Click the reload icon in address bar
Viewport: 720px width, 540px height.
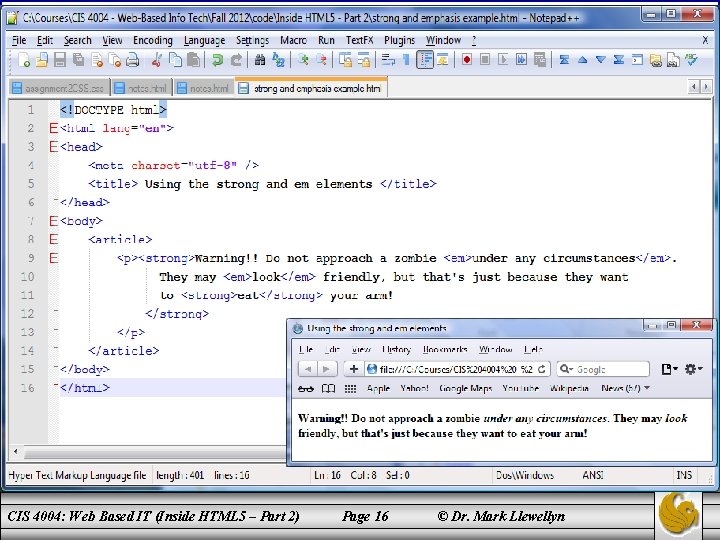point(542,369)
